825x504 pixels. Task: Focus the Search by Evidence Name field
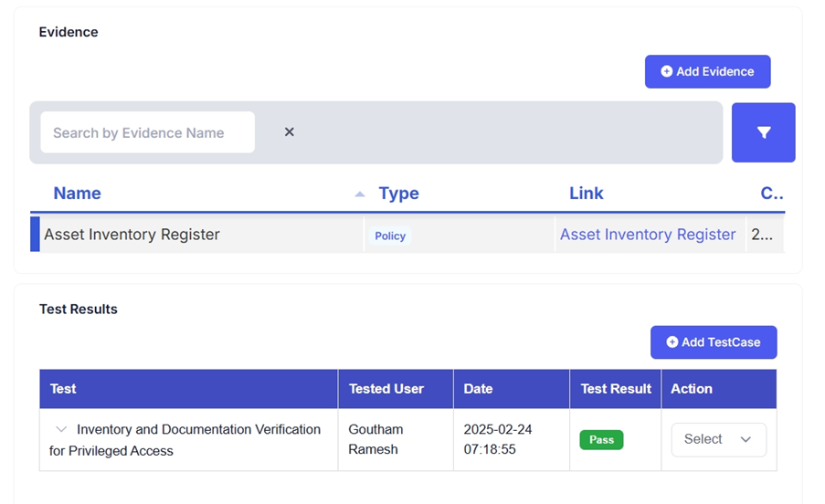coord(147,132)
